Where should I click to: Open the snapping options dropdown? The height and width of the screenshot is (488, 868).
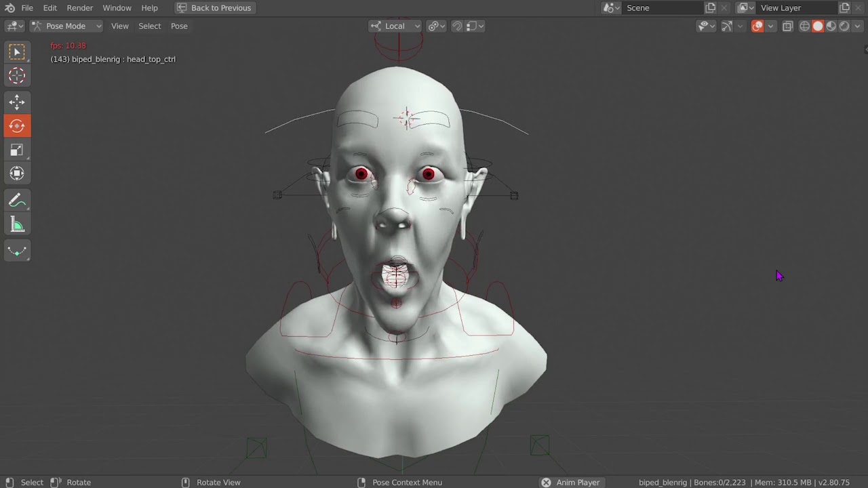coord(475,26)
